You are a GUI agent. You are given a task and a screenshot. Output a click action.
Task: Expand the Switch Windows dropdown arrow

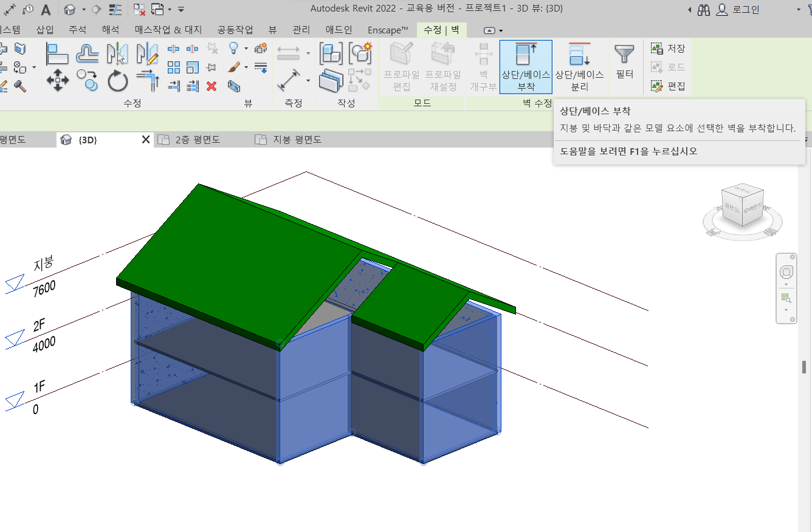coord(170,10)
